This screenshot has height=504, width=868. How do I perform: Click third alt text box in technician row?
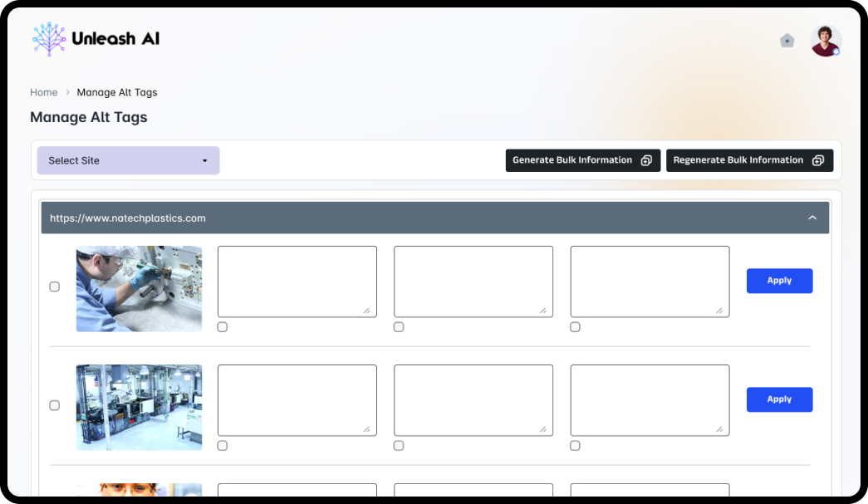coord(650,281)
